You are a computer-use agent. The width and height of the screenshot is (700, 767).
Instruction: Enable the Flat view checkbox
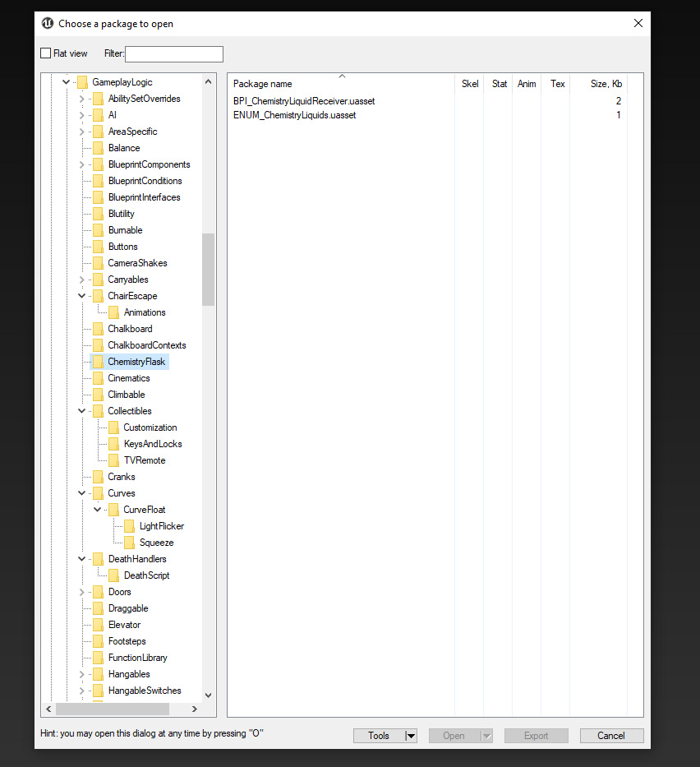45,53
